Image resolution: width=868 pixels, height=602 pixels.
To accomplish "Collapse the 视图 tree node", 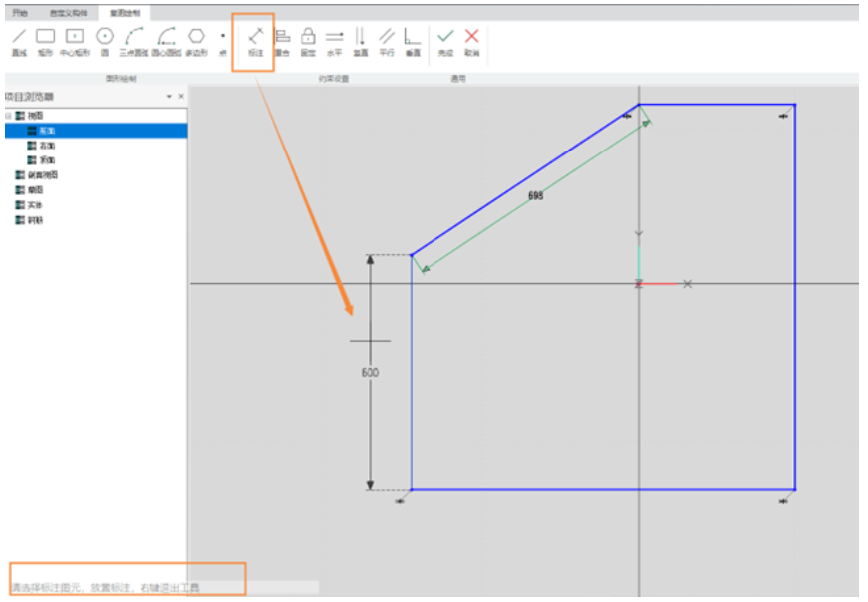I will pos(8,116).
